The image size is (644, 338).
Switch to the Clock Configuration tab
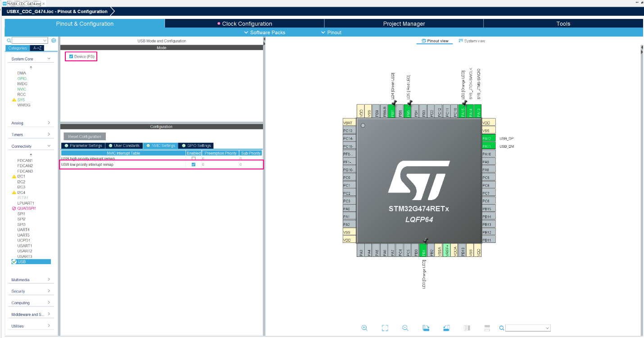(245, 23)
